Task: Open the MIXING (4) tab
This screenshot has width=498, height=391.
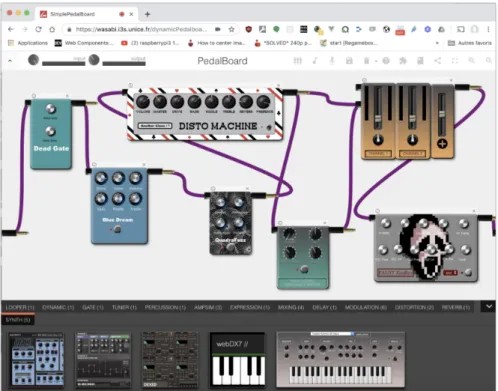Action: coord(291,307)
